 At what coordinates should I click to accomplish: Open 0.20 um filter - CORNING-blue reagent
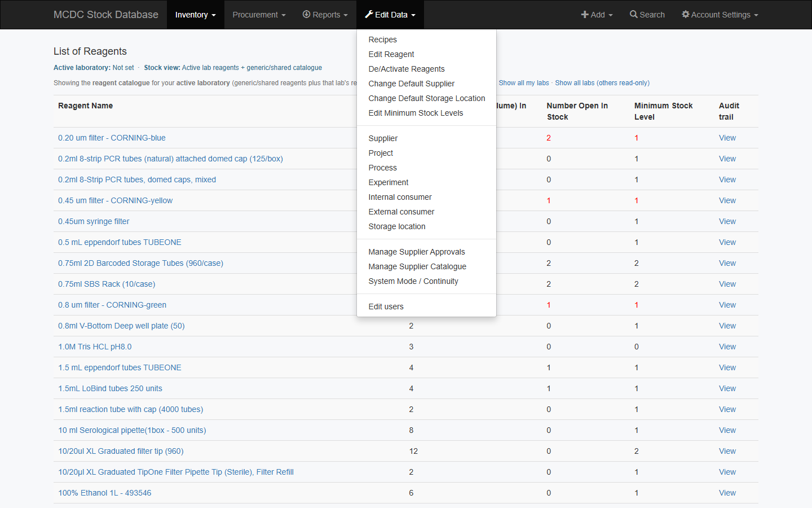[112, 138]
